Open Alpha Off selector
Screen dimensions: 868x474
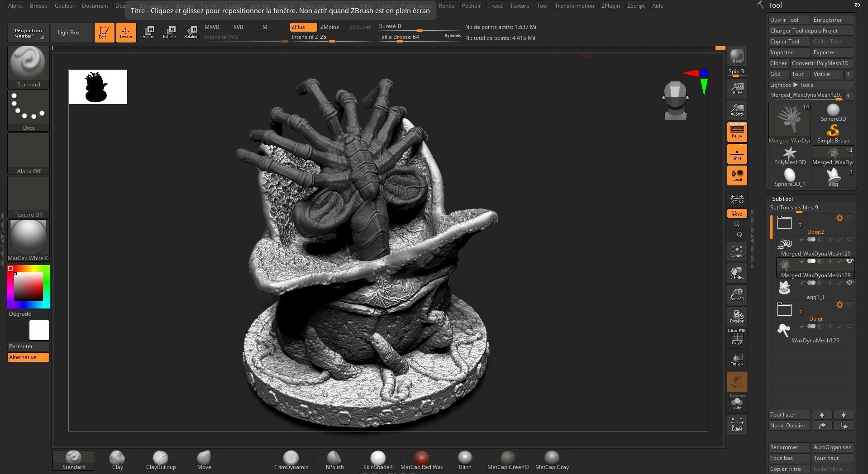tap(29, 153)
